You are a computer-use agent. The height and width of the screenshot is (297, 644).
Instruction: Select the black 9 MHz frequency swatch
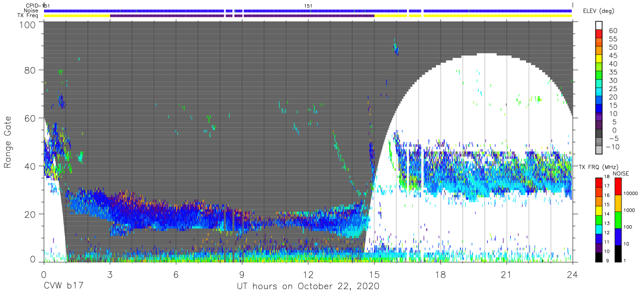coord(599,256)
